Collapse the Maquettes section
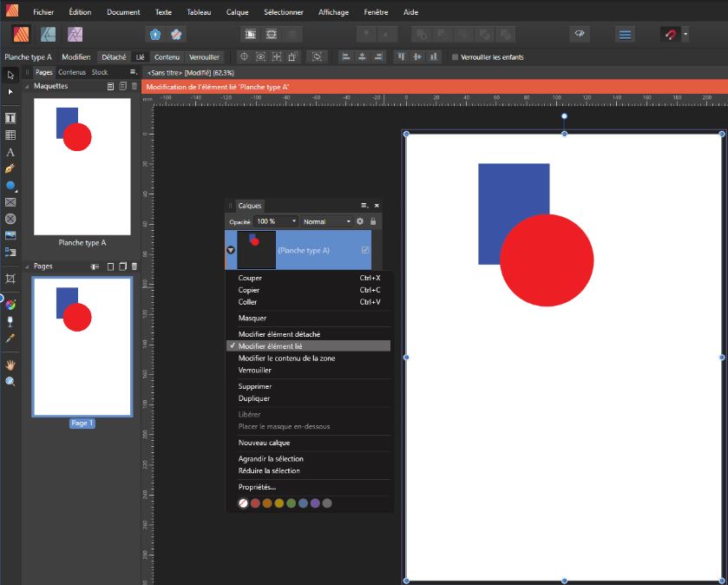Viewport: 728px width, 585px height. (x=27, y=86)
